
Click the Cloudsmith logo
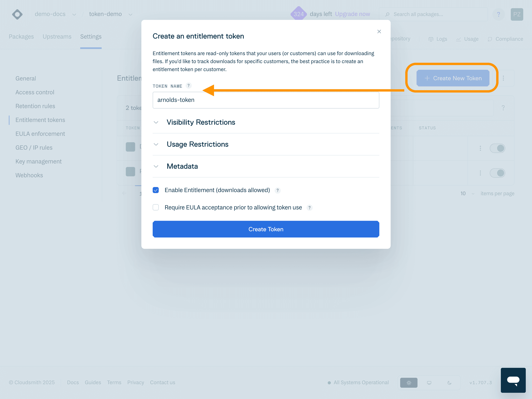point(17,14)
